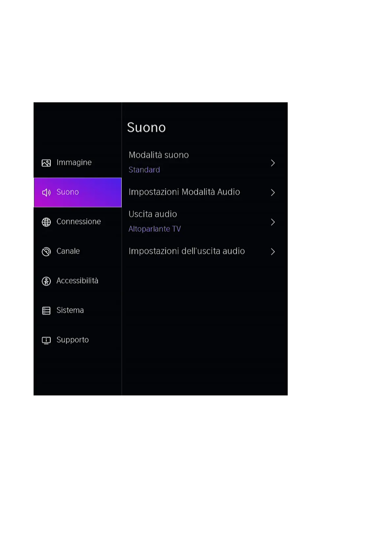Viewport: 392px width, 554px height.
Task: Click the Sistema list icon
Action: pos(46,311)
